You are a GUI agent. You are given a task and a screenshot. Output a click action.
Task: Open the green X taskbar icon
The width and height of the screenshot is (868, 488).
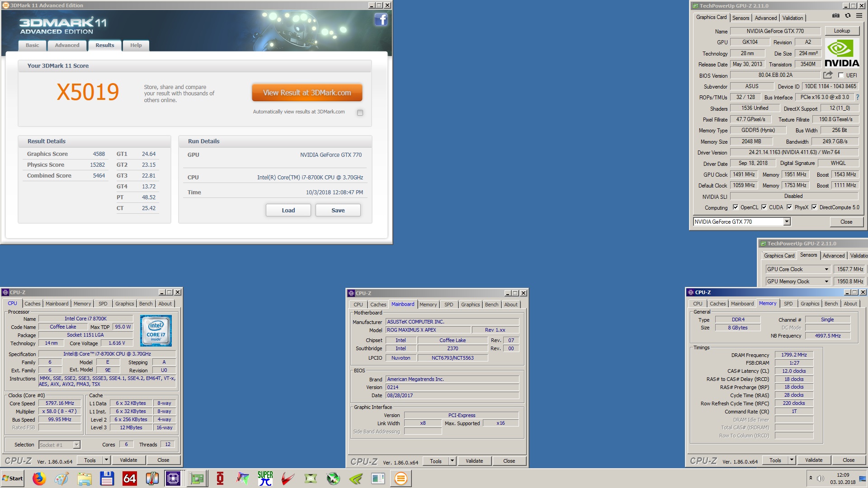coord(311,479)
